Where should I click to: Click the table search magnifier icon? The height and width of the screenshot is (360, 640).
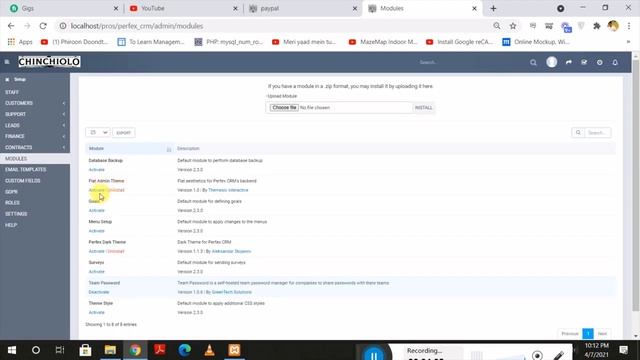tap(578, 133)
